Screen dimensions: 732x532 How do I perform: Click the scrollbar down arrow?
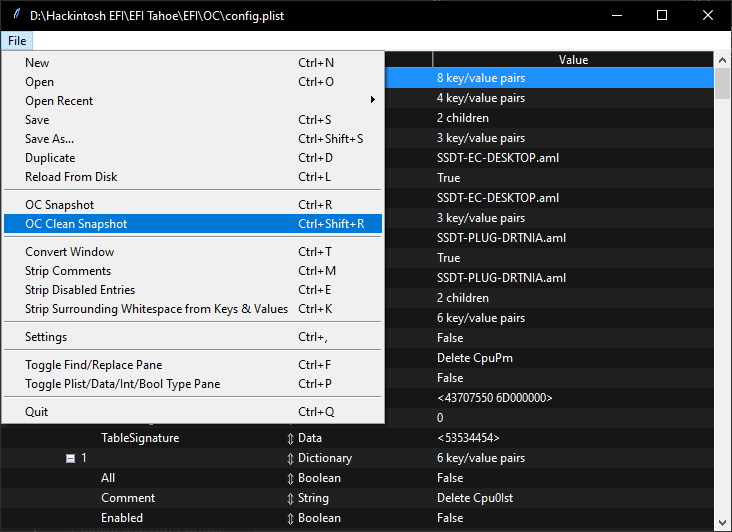tap(722, 522)
